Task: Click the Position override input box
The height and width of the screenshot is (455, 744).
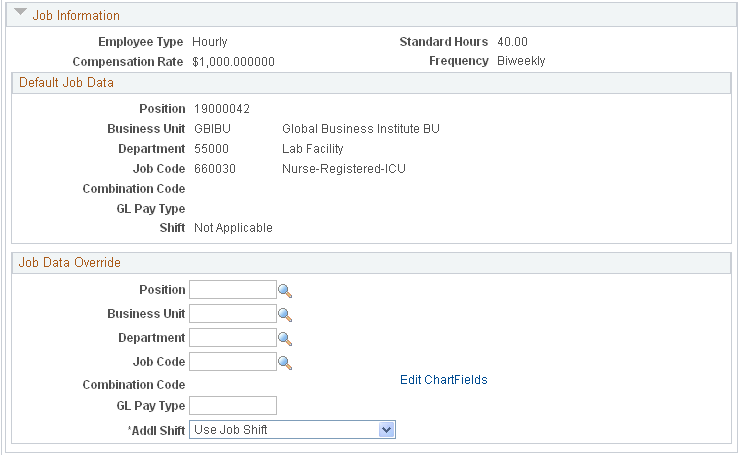Action: pos(232,290)
